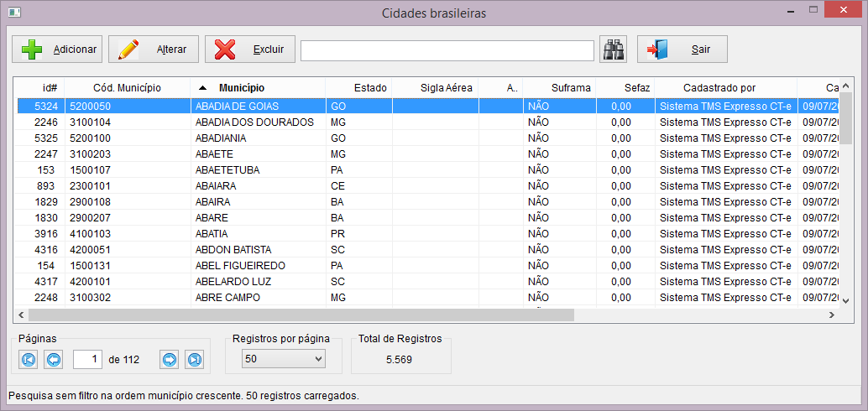
Task: Click the Sair exit button
Action: [x=682, y=49]
